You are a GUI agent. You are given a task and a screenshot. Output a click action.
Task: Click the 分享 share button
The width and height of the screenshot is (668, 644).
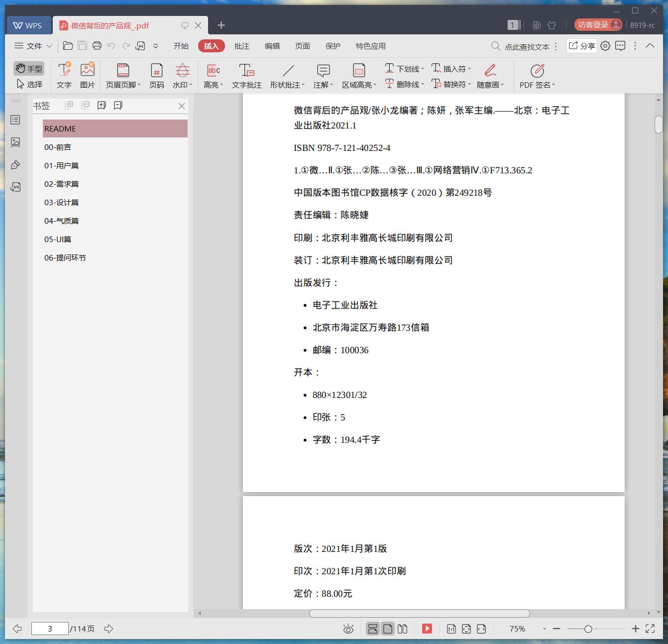582,46
